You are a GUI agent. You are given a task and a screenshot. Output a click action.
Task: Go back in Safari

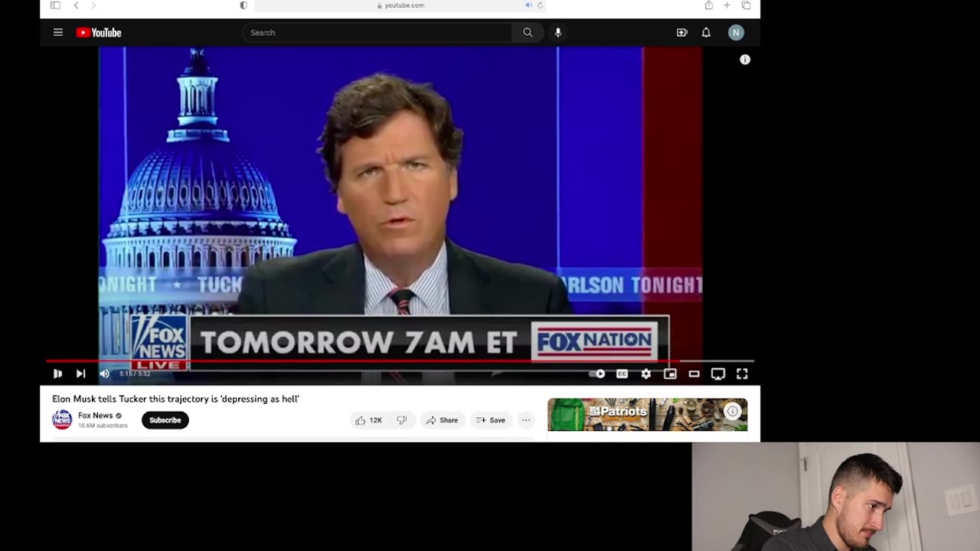coord(76,5)
